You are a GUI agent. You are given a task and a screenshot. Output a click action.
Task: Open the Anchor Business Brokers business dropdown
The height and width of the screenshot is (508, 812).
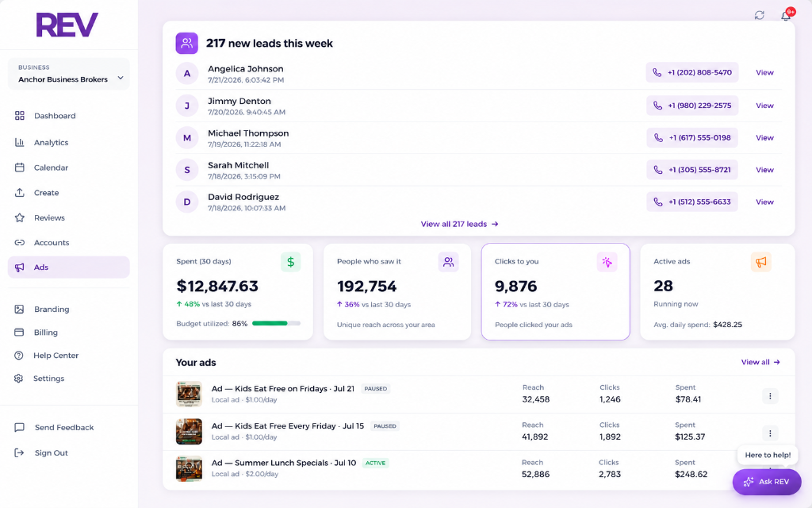68,74
